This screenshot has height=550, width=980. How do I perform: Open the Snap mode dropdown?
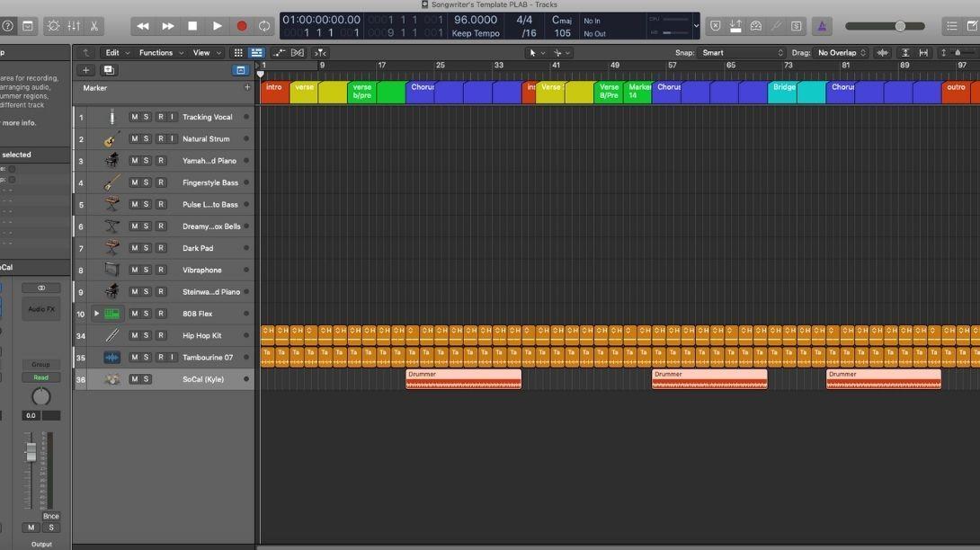742,53
